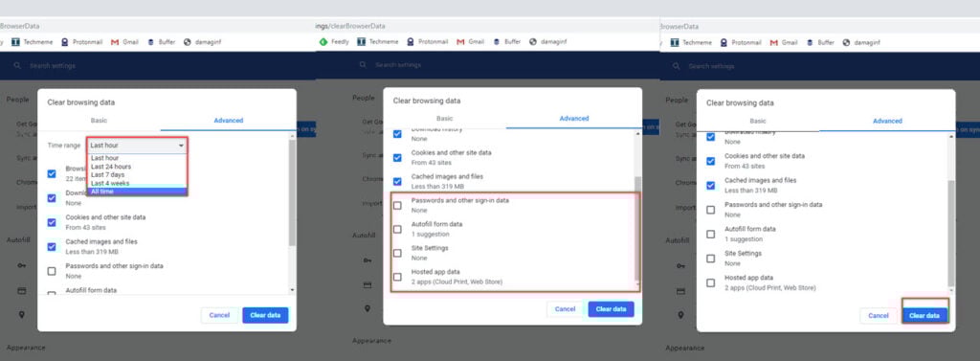The height and width of the screenshot is (361, 980).
Task: Click the addresses pin icon, right screenshot
Action: [680, 315]
